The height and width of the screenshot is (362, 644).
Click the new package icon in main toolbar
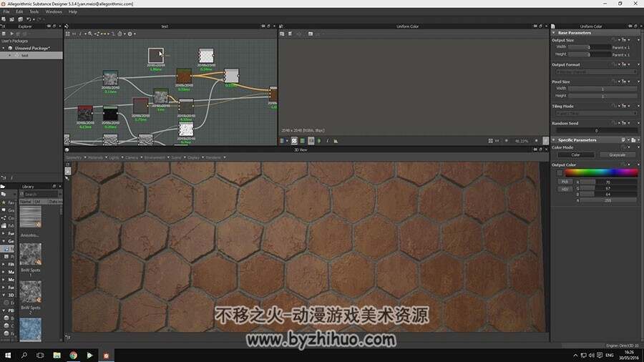coord(4,19)
